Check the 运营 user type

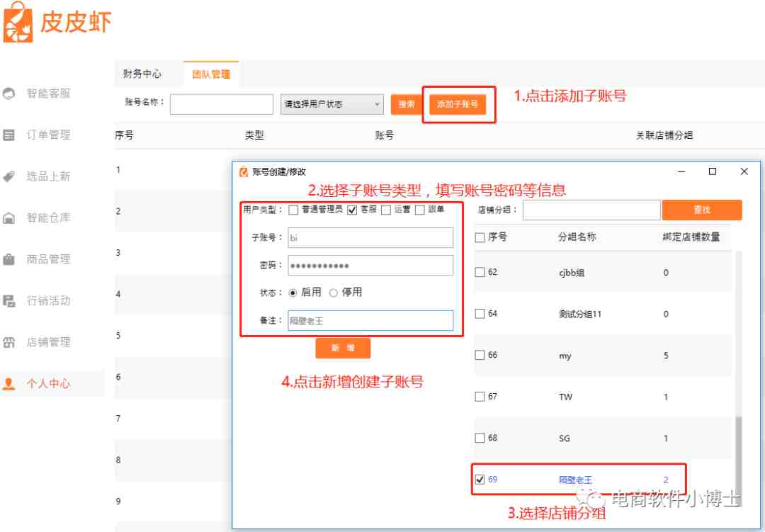pyautogui.click(x=386, y=210)
